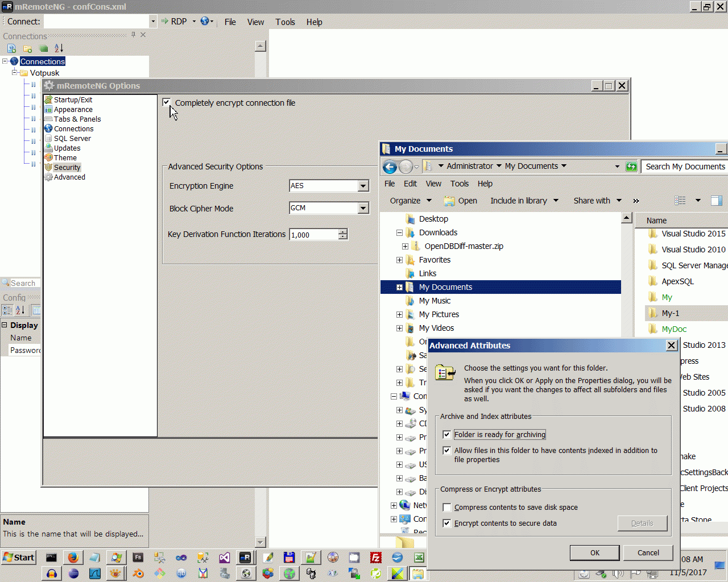Click the Connect text input field
Viewport: 728px width, 582px height.
(x=97, y=22)
